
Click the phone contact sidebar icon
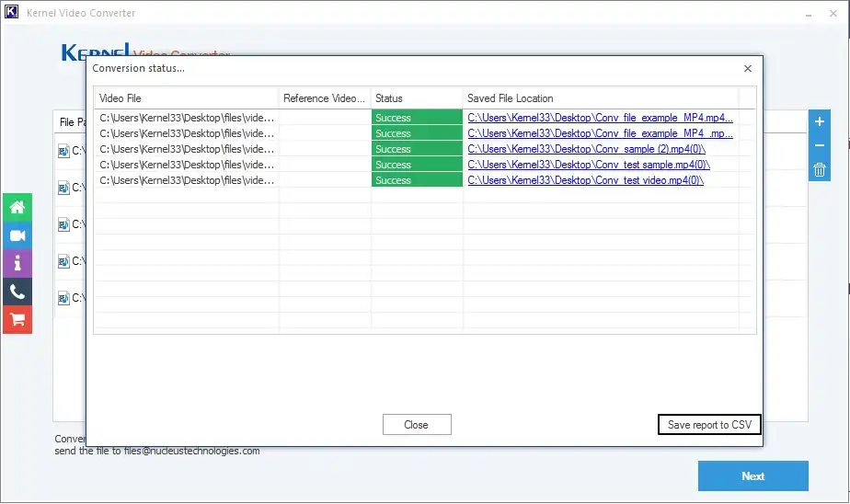(17, 292)
